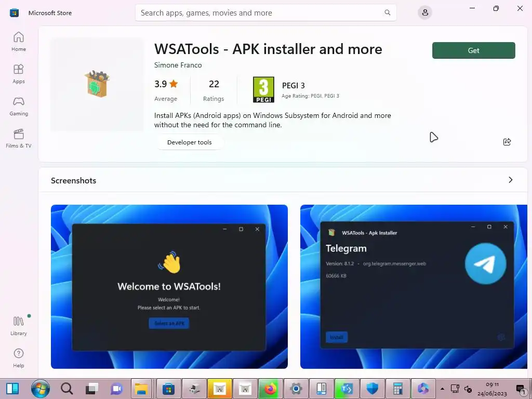Click the 3.9 star average rating
This screenshot has height=399, width=532.
[166, 84]
